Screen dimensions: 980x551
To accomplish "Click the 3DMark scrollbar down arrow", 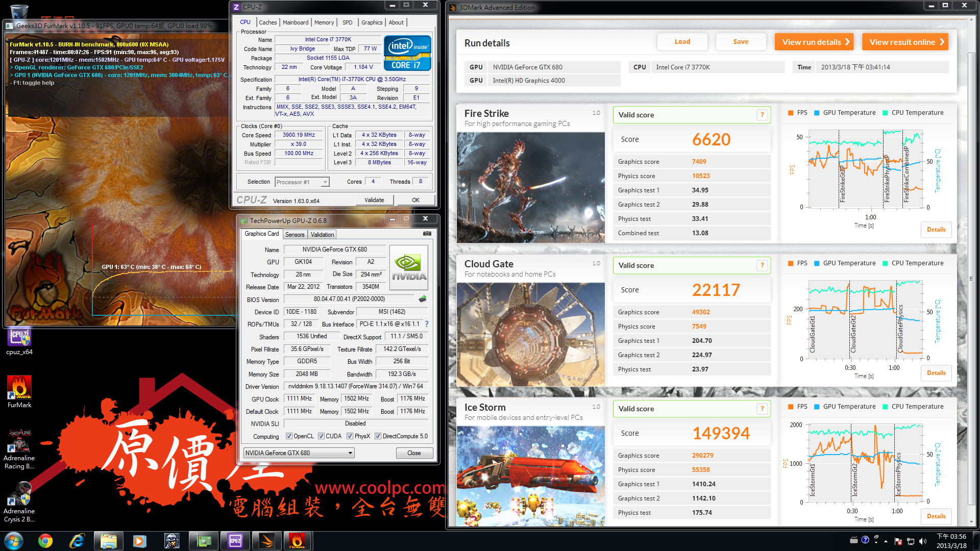I will 971,521.
